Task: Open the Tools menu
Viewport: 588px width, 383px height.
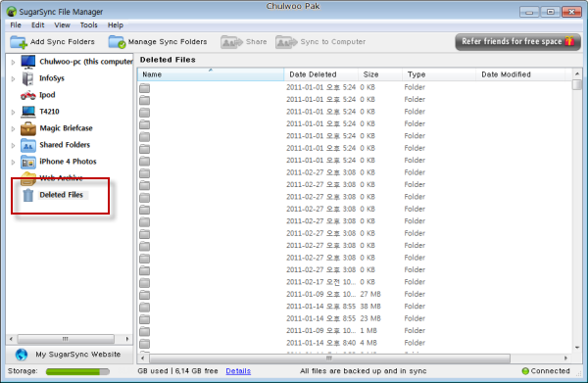Action: (88, 25)
